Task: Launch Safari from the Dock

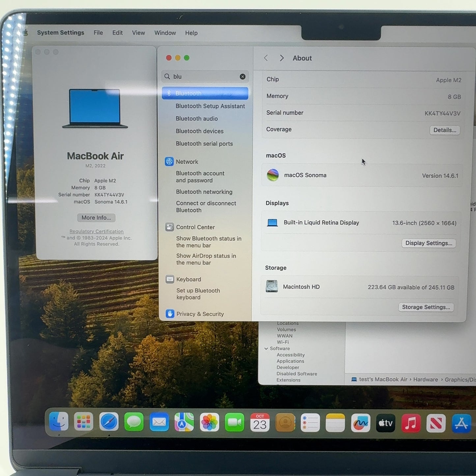Action: point(109,422)
